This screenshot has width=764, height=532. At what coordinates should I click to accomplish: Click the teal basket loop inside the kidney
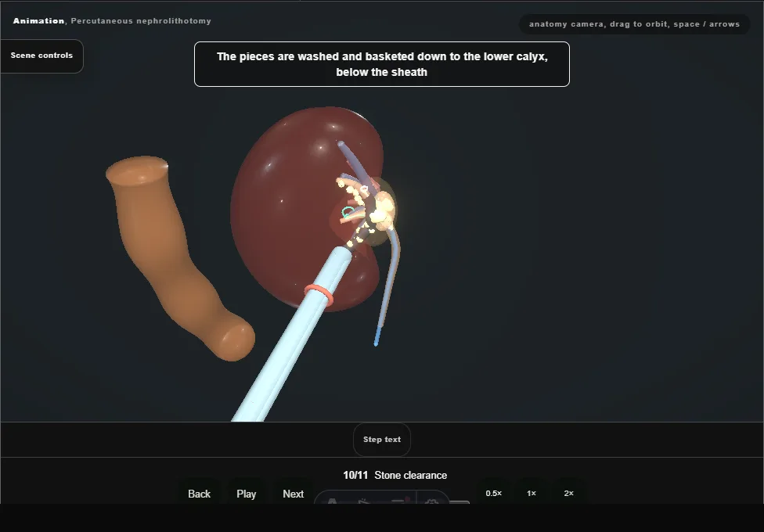tap(348, 212)
